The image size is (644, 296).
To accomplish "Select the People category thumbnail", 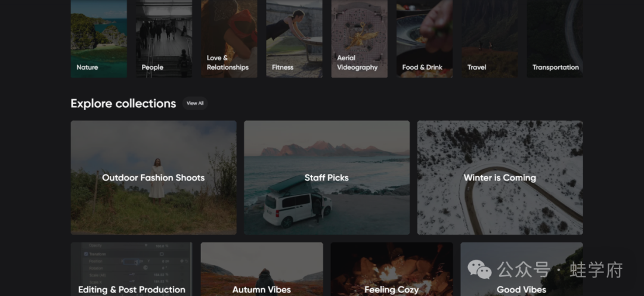I will point(163,39).
